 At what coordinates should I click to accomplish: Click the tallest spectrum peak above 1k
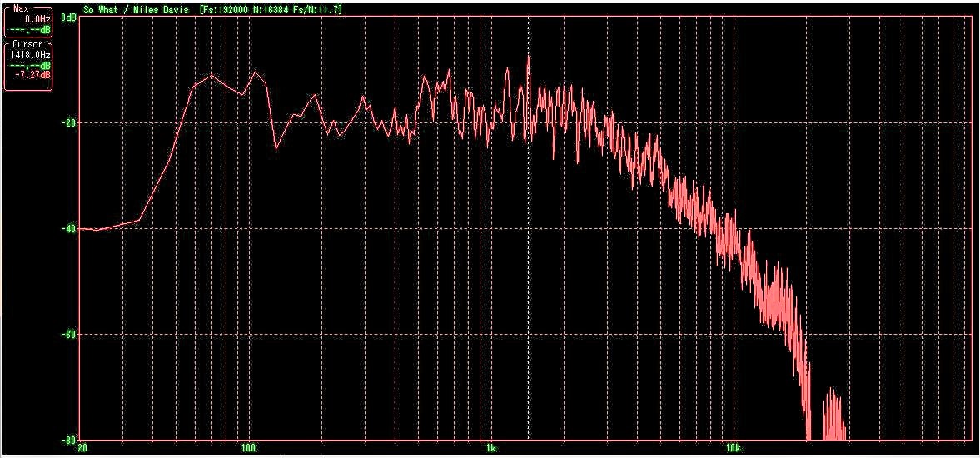[528, 58]
